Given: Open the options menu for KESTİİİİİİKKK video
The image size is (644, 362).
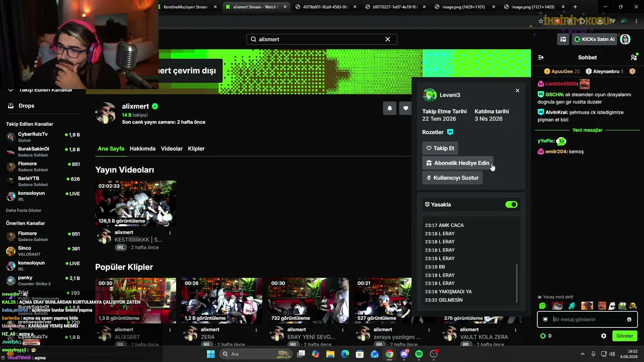Looking at the screenshot, I should [x=170, y=233].
